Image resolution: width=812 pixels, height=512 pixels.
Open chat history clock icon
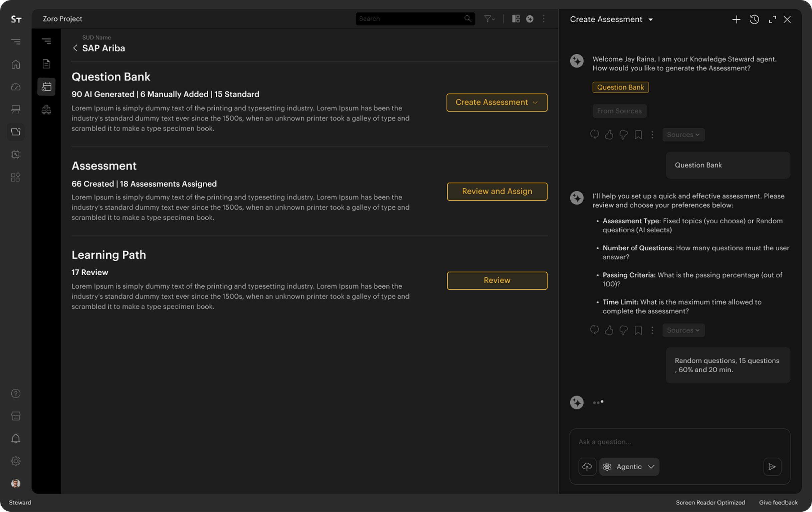click(x=754, y=20)
